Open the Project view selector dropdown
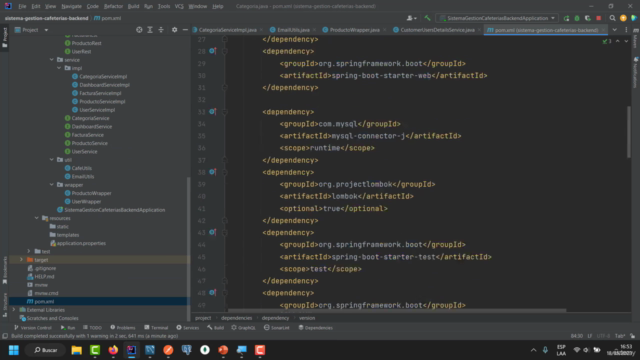Viewport: 640px width, 360px height. click(x=31, y=30)
